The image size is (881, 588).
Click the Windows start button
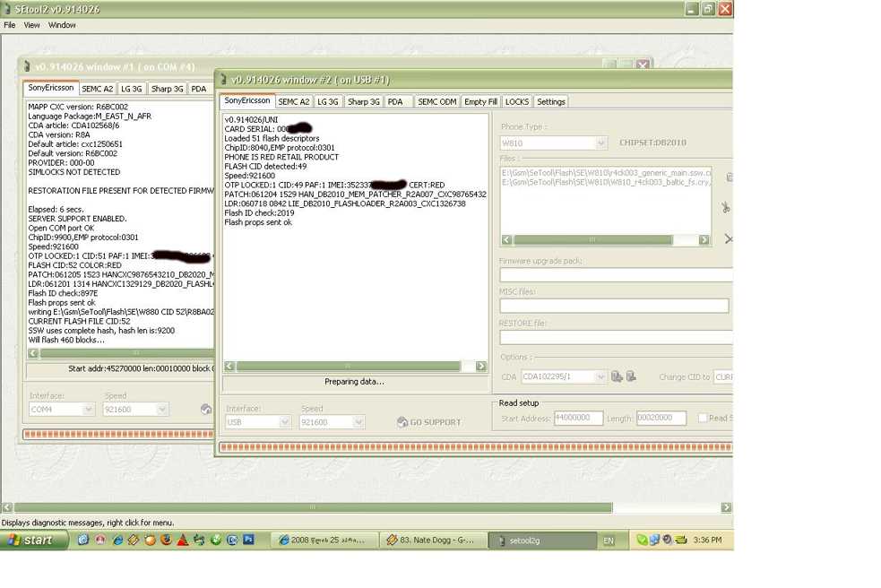(32, 540)
